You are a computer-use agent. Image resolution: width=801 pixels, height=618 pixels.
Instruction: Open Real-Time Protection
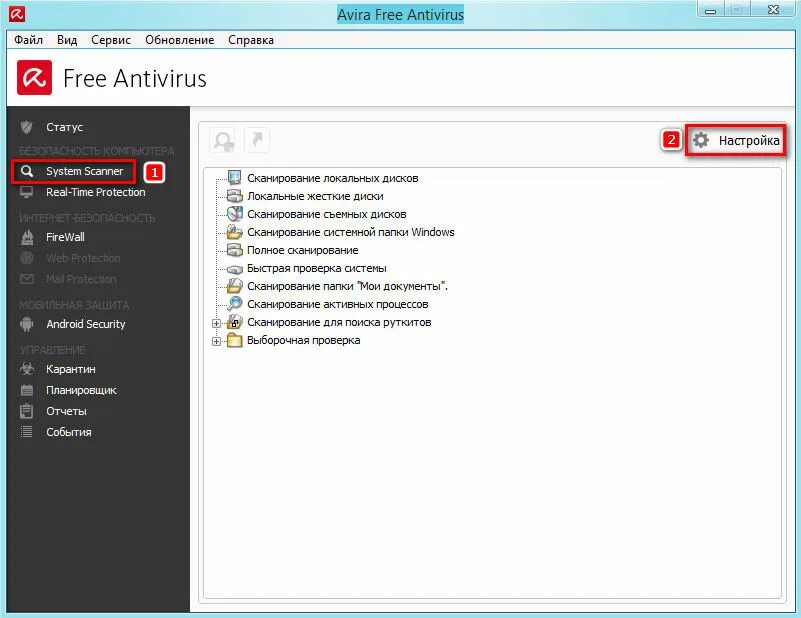tap(96, 192)
